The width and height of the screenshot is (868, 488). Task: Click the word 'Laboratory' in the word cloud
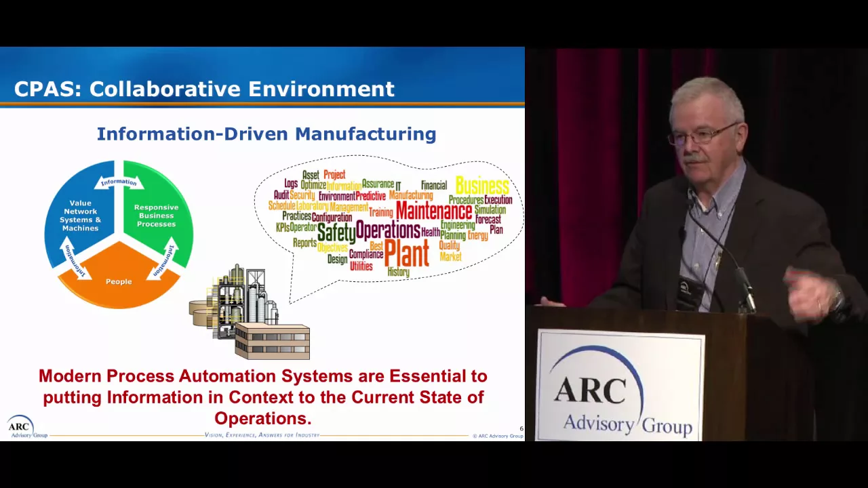coord(313,206)
